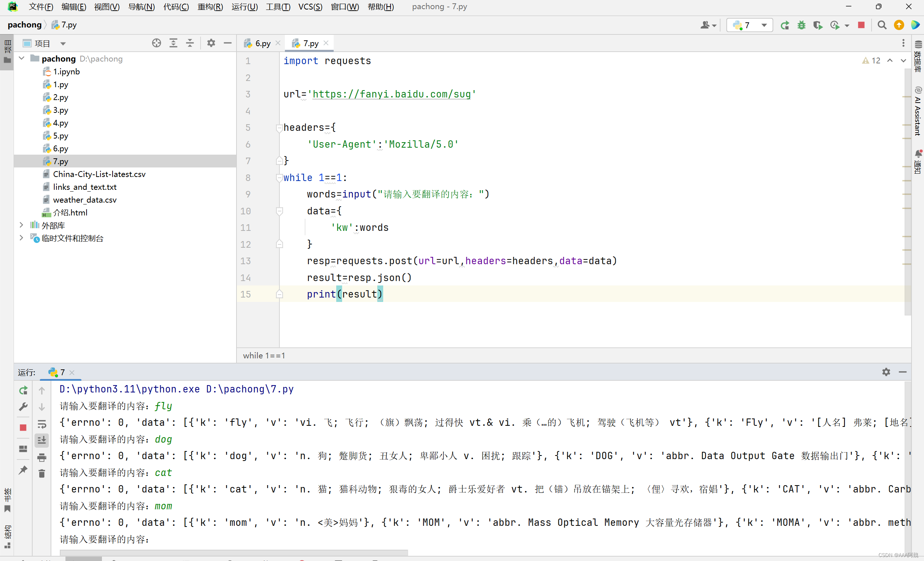Open the profiler run icon
This screenshot has width=924, height=561.
pyautogui.click(x=835, y=25)
